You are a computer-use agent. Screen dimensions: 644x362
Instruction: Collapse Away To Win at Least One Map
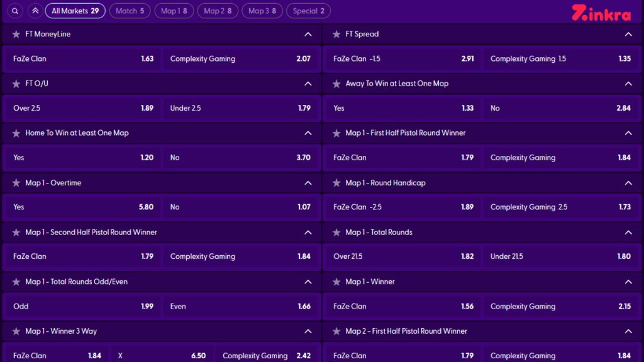point(628,84)
